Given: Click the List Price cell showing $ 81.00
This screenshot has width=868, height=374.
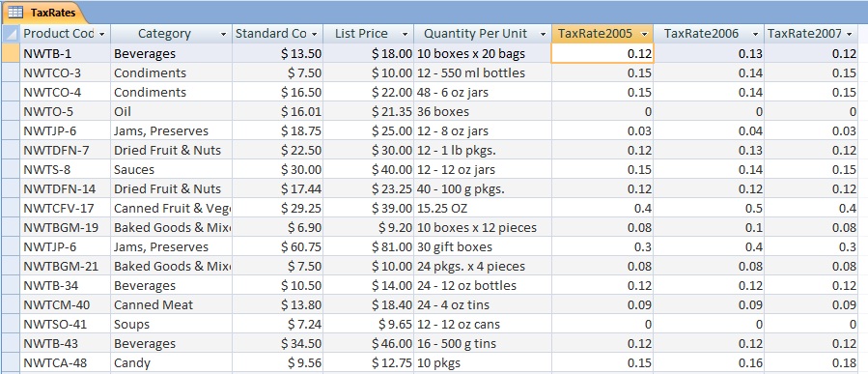Looking at the screenshot, I should coord(368,247).
